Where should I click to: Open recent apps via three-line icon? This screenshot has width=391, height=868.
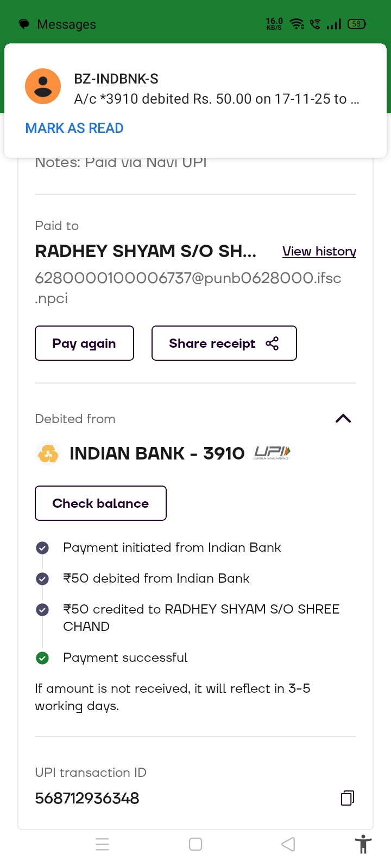(x=102, y=845)
